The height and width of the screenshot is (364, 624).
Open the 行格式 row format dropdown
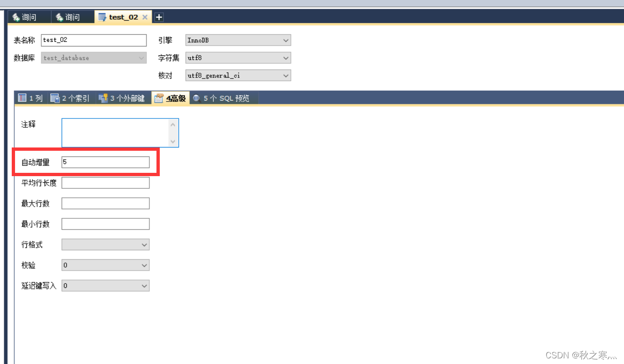106,245
